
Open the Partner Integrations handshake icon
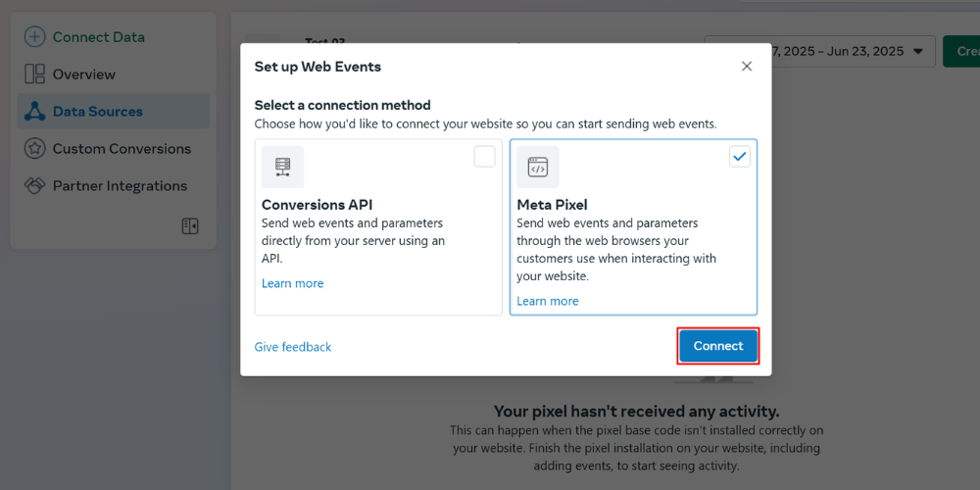click(x=34, y=185)
